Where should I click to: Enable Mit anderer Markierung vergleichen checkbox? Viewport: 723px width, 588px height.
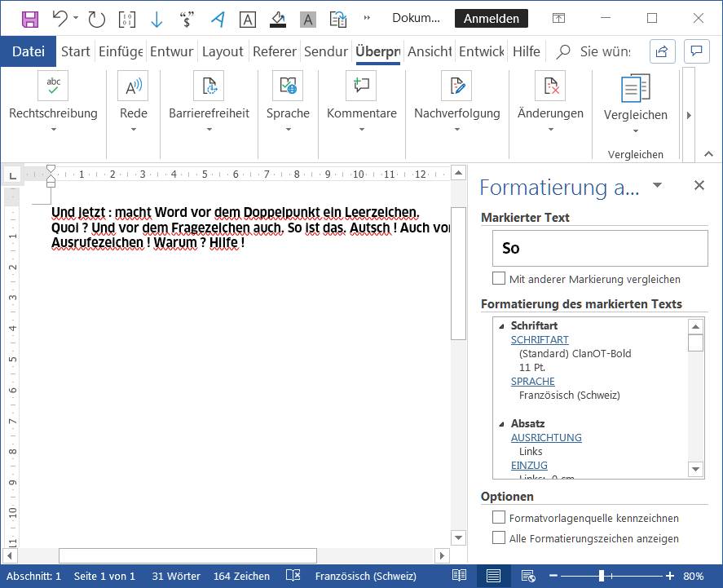499,279
